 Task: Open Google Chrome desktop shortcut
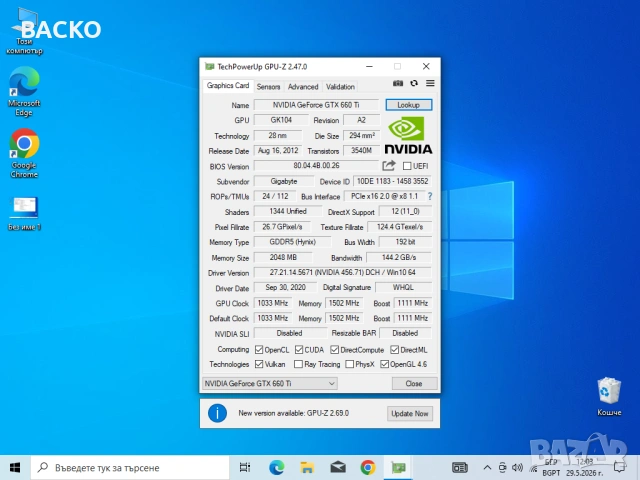coord(24,153)
